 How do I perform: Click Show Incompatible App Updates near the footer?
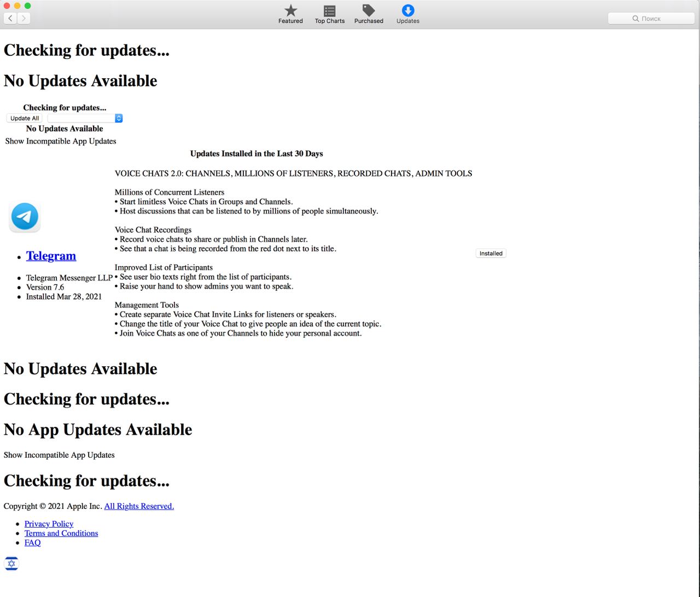59,455
